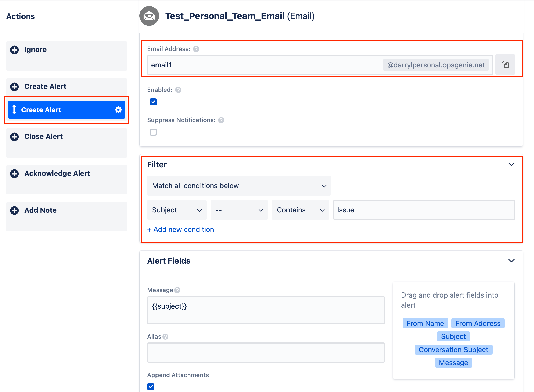The height and width of the screenshot is (392, 534).
Task: Collapse the Filter section chevron
Action: click(511, 164)
